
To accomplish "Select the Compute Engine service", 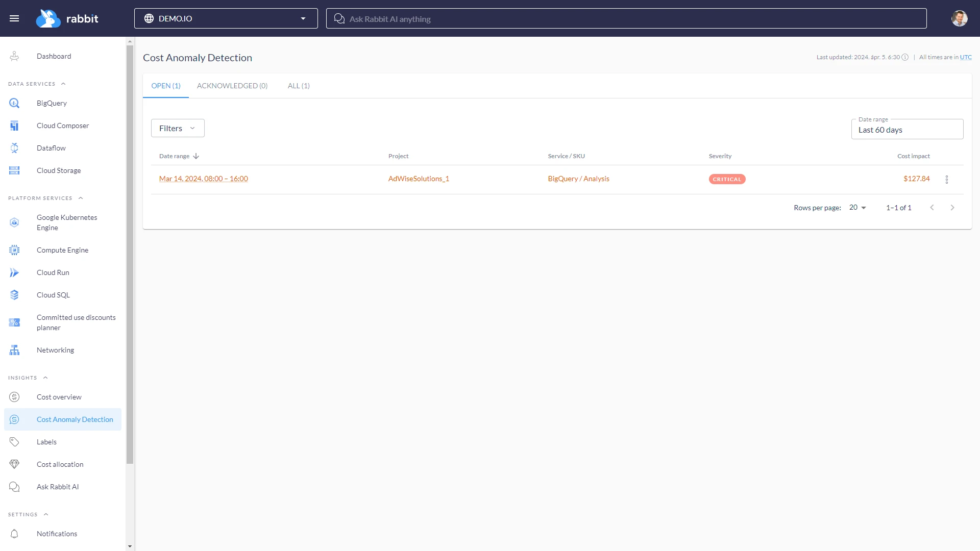I will (62, 250).
